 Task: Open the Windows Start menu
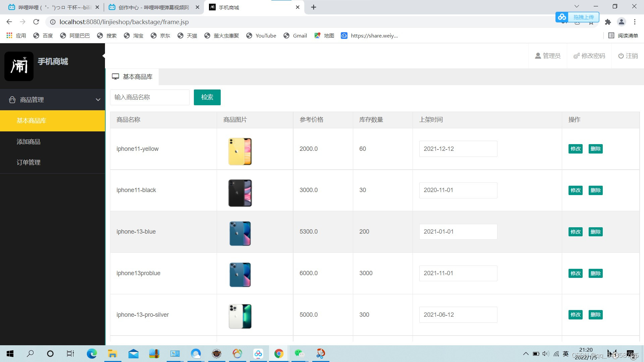click(10, 354)
